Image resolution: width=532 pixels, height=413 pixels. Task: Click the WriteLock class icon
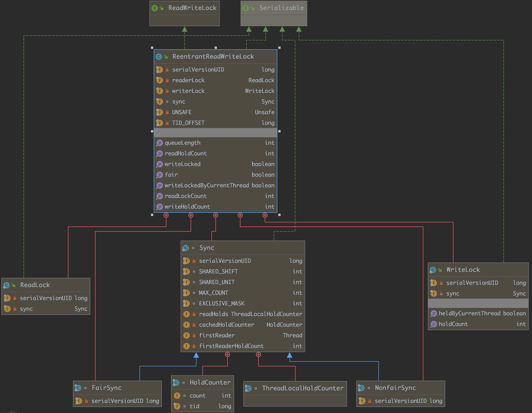coord(433,270)
